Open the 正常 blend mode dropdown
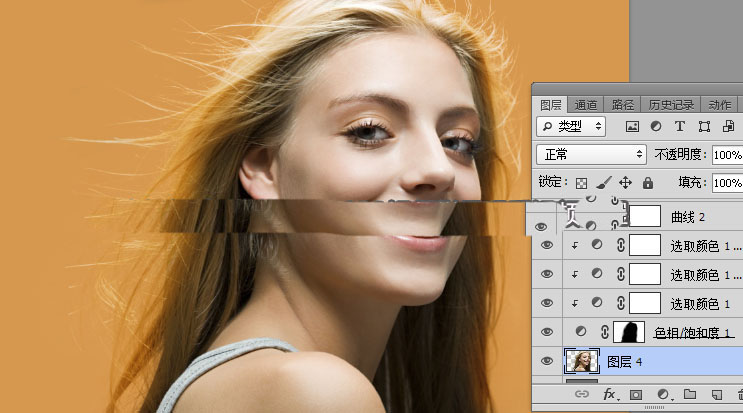This screenshot has height=413, width=743. coord(591,155)
